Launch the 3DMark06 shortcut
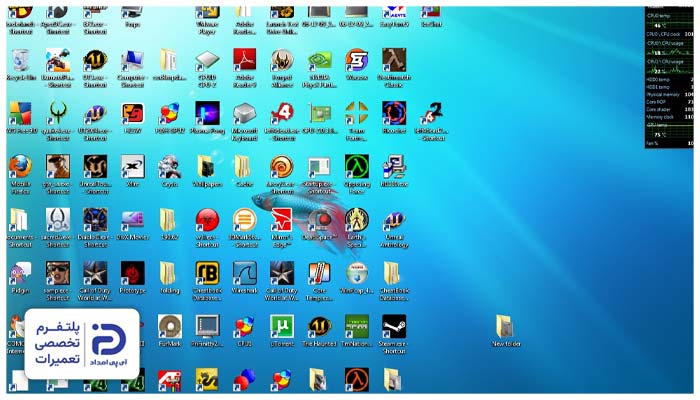Viewport: 700px width, 400px height. 245,220
